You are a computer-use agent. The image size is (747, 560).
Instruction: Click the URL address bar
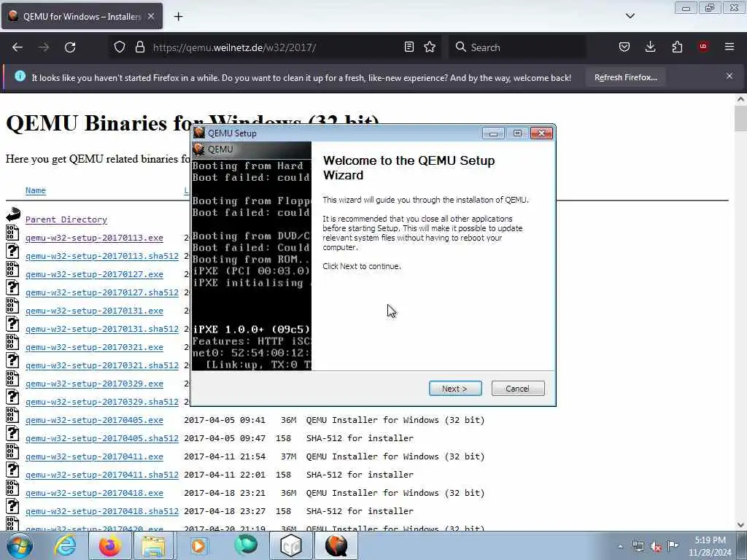274,47
